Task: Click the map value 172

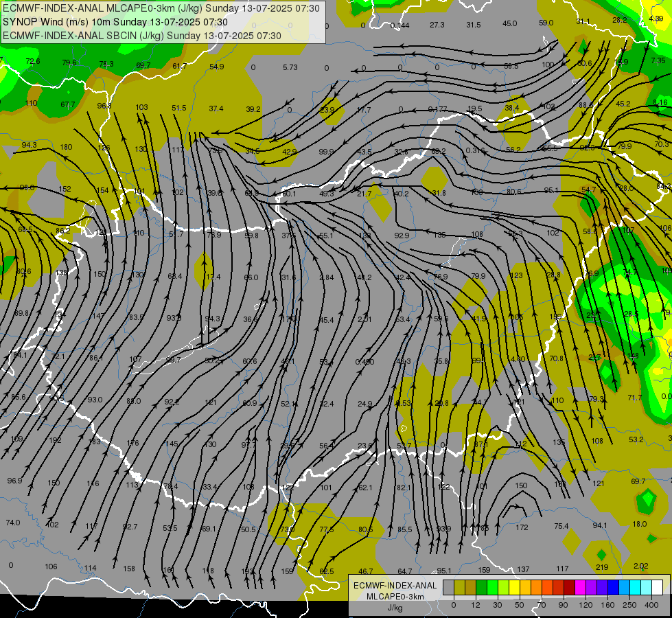Action: pos(522,527)
